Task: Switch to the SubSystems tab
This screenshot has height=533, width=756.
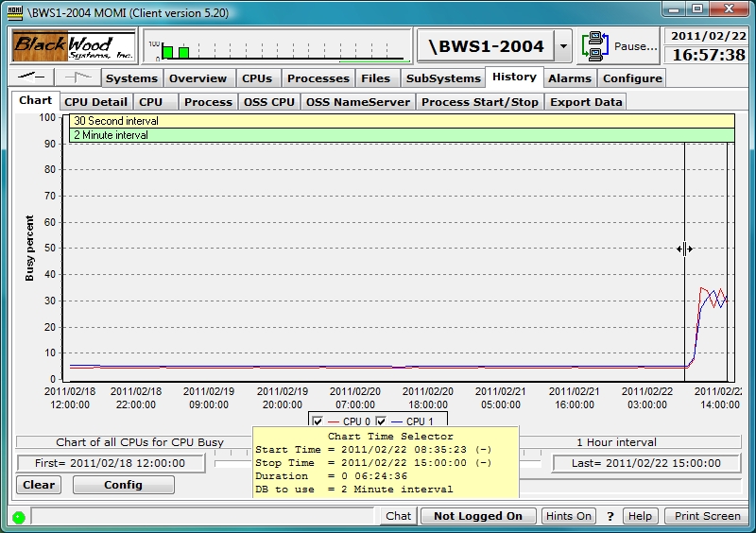Action: tap(443, 78)
